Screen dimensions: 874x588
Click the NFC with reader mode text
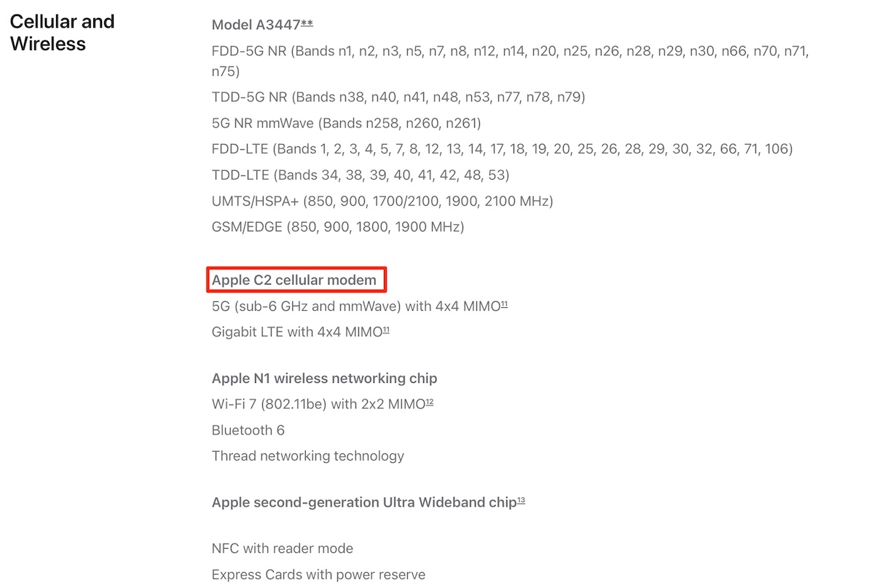pos(283,549)
